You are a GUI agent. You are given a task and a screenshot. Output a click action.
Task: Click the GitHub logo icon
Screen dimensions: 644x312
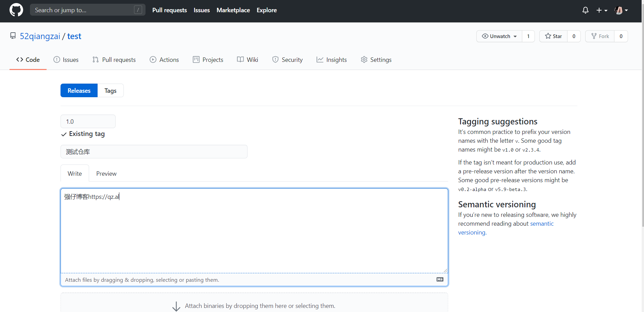pyautogui.click(x=16, y=10)
